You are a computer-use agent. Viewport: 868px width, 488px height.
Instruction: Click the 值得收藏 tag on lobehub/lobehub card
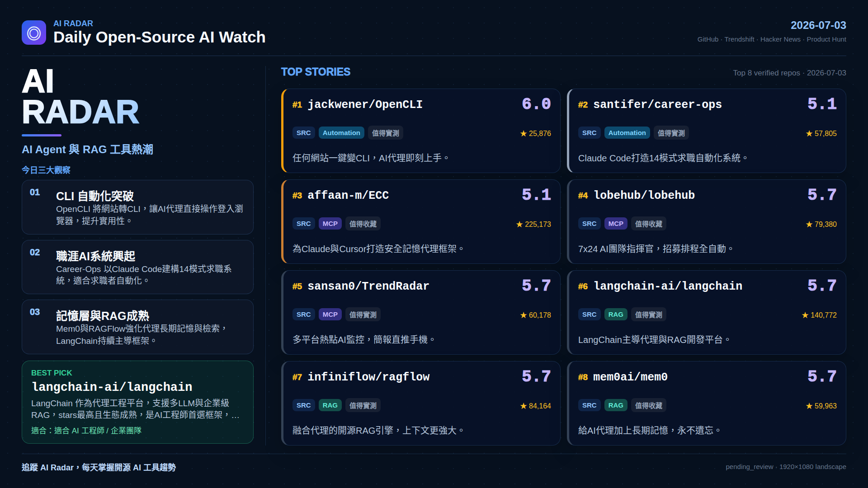tap(649, 224)
